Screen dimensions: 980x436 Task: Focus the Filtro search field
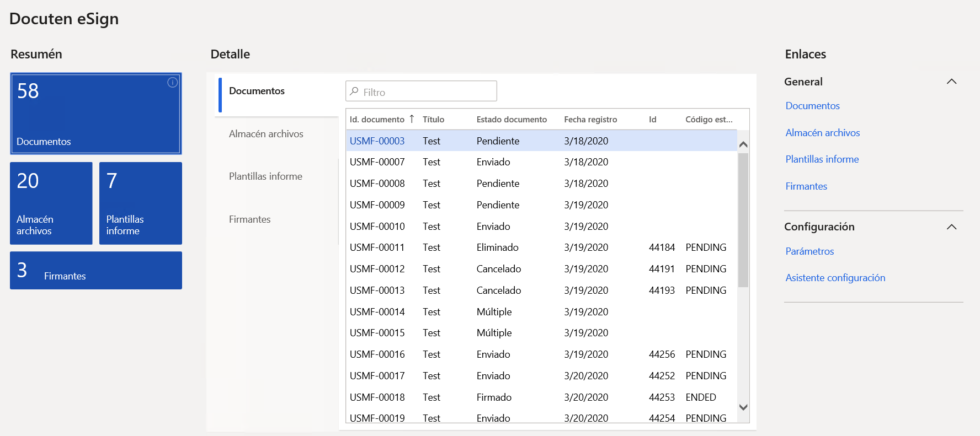click(421, 91)
